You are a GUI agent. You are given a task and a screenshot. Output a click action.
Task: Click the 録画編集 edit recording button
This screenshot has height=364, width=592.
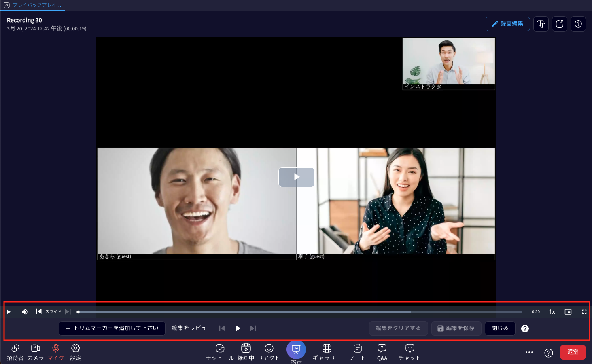pyautogui.click(x=507, y=24)
